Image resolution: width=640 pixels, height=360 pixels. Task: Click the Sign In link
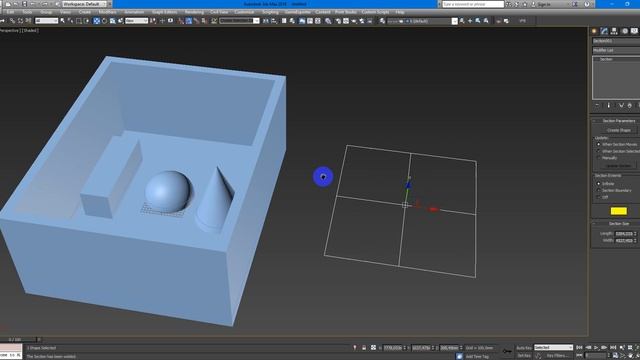(544, 4)
